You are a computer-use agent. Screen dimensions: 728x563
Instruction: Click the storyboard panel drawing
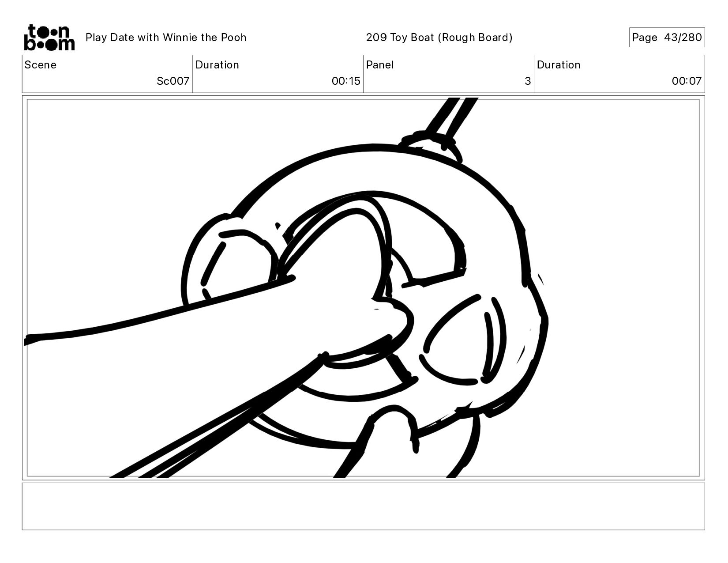point(364,288)
